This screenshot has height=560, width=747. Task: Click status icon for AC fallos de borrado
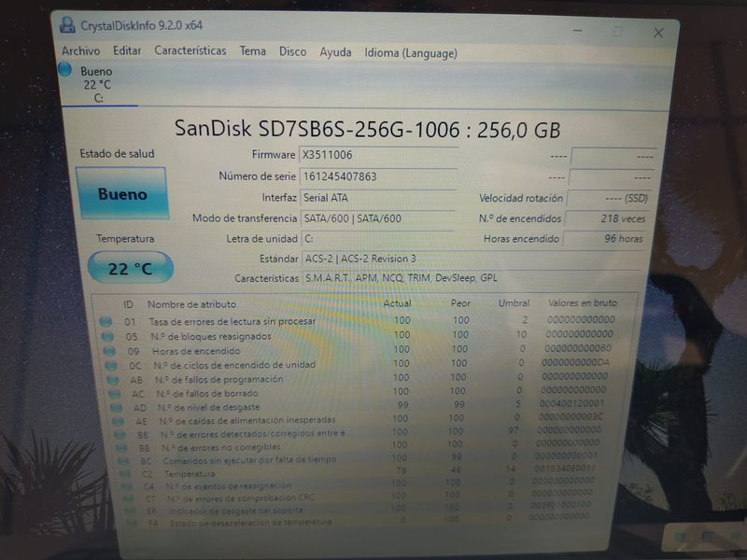tap(114, 394)
